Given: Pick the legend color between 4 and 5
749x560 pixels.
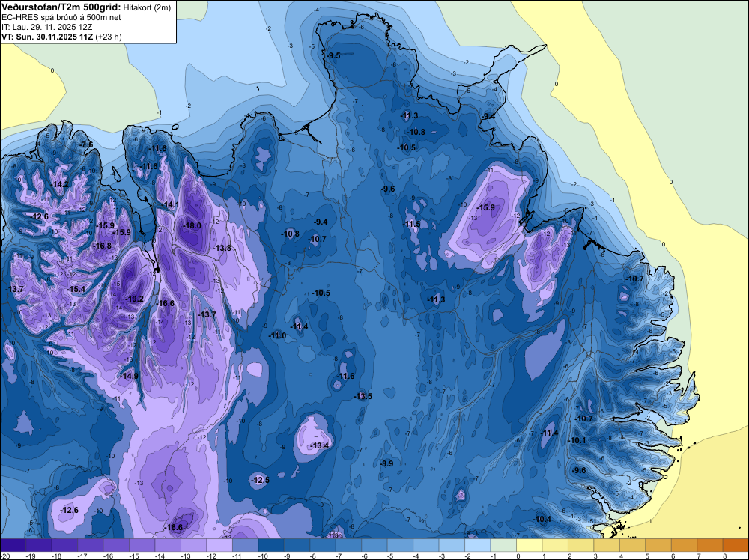Looking at the screenshot, I should pyautogui.click(x=632, y=545).
